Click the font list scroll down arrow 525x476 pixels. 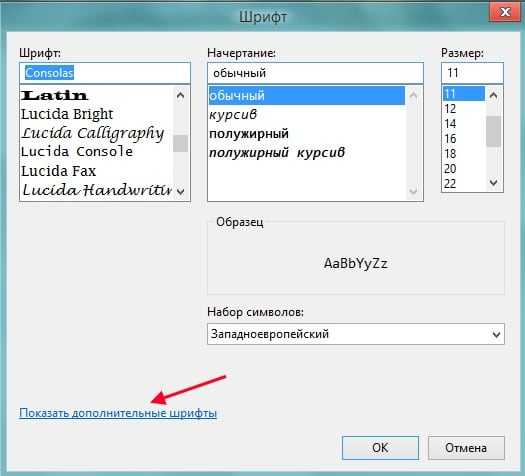(180, 191)
